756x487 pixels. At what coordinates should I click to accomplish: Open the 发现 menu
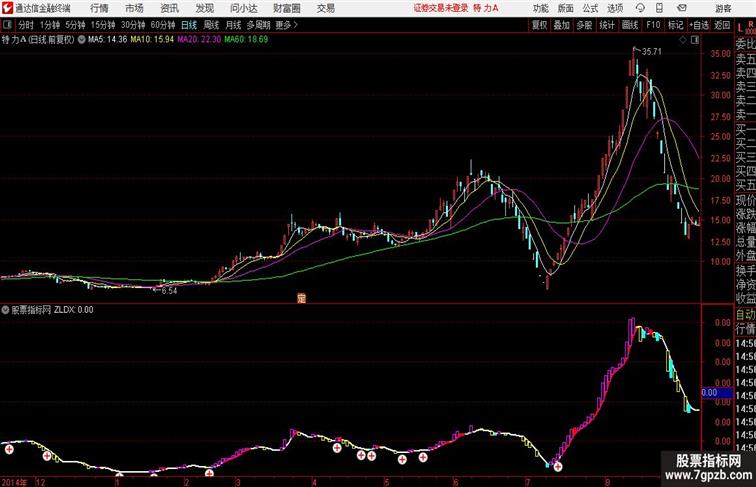(205, 8)
